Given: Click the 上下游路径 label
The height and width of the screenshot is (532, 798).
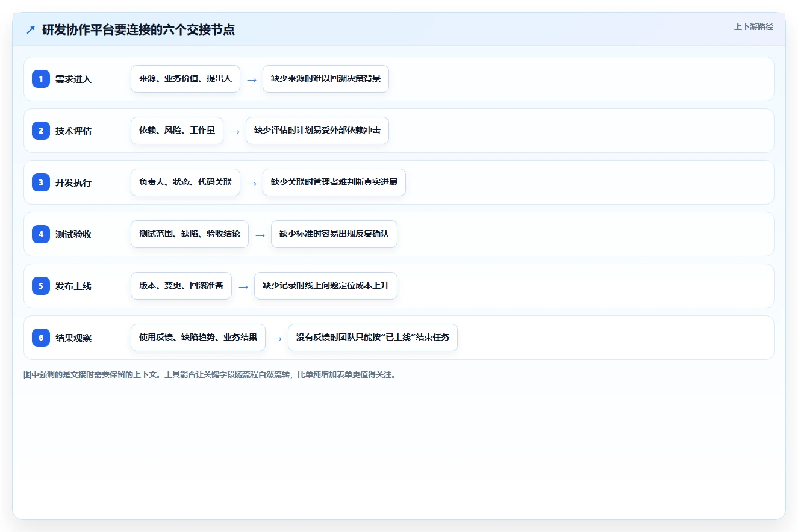Looking at the screenshot, I should click(753, 26).
